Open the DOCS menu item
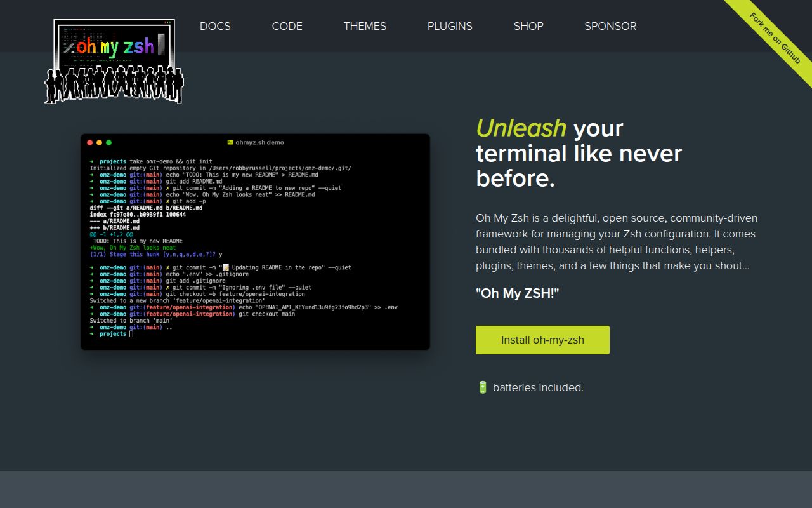The width and height of the screenshot is (812, 508). point(215,26)
